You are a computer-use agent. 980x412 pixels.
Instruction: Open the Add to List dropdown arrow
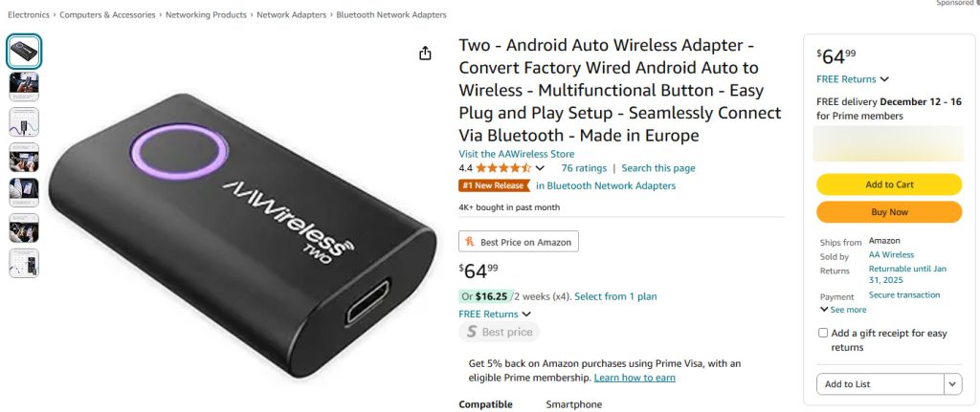[952, 384]
